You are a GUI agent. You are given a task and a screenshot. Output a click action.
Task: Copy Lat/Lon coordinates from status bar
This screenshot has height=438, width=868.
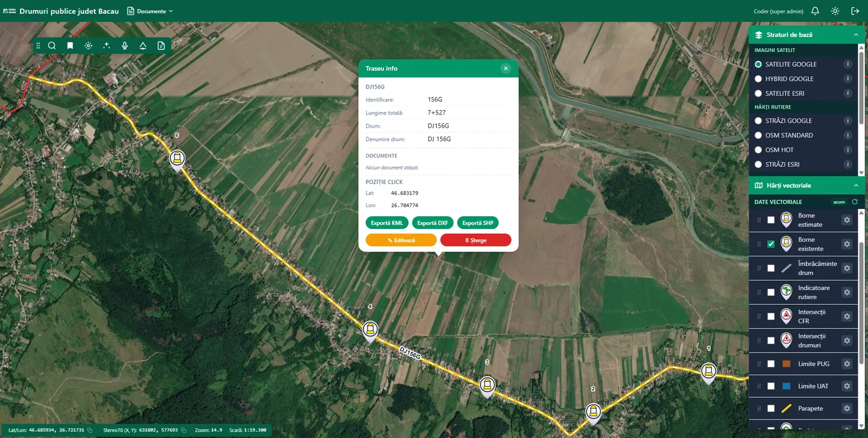coord(90,430)
